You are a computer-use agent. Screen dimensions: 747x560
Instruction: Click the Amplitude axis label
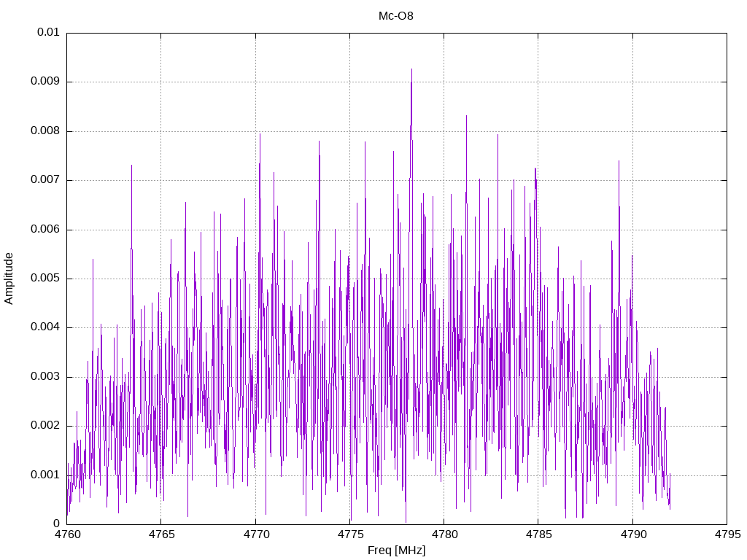point(9,279)
